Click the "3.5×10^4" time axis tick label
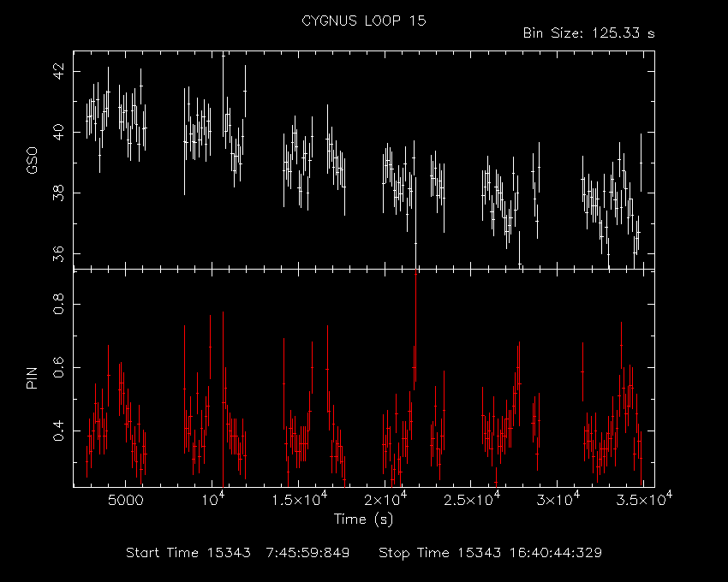Screen dimensions: 728x582 click(x=644, y=499)
